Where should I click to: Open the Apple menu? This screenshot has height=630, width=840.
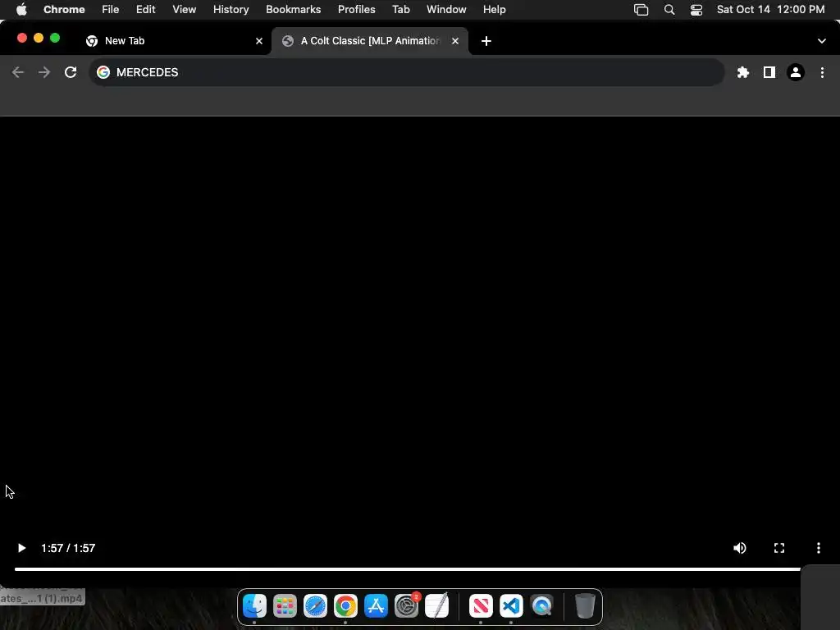21,9
